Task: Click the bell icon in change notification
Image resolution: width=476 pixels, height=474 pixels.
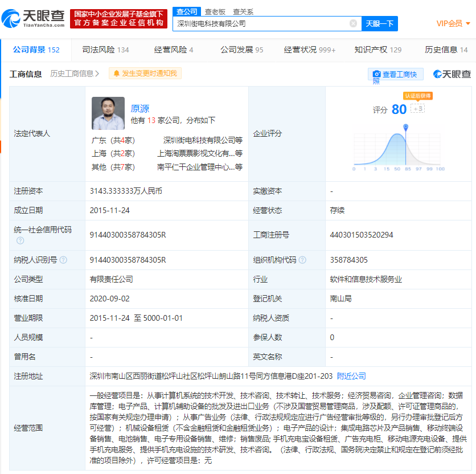Action: (117, 73)
